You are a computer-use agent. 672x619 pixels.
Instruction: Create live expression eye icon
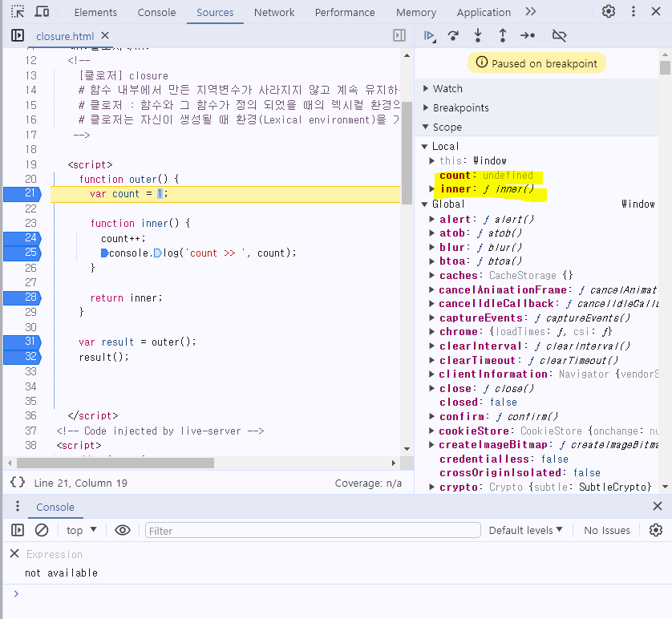(x=123, y=530)
